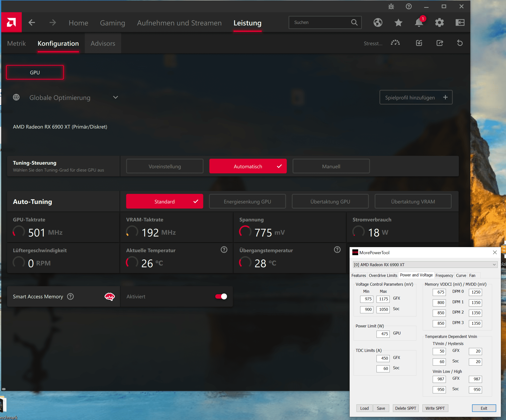Close the MorePowerTool window
The image size is (506, 420).
495,252
